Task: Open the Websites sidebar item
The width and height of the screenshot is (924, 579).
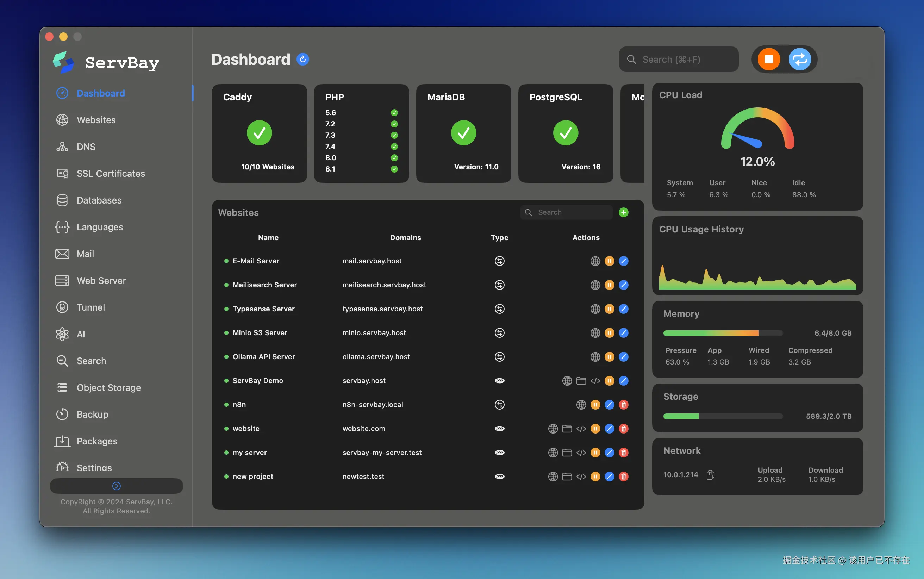Action: pyautogui.click(x=96, y=120)
